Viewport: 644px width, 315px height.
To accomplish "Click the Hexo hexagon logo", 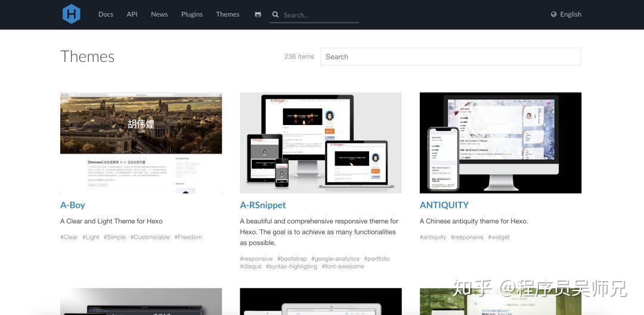I will [72, 14].
